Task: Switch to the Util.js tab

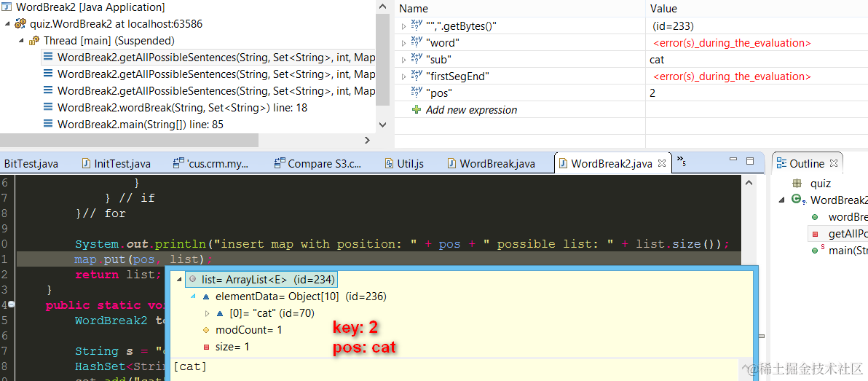Action: tap(410, 163)
